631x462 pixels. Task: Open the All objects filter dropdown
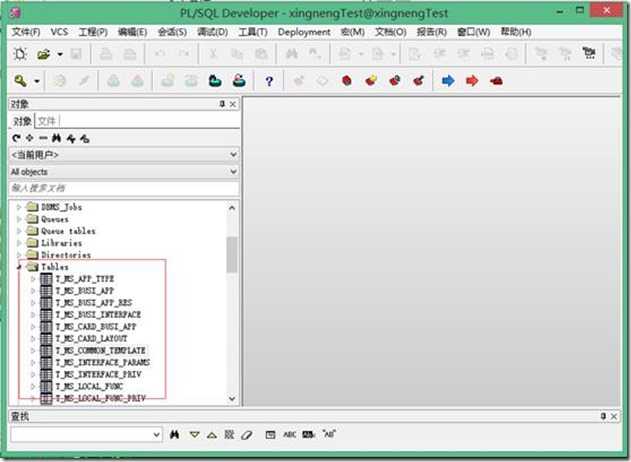point(233,171)
